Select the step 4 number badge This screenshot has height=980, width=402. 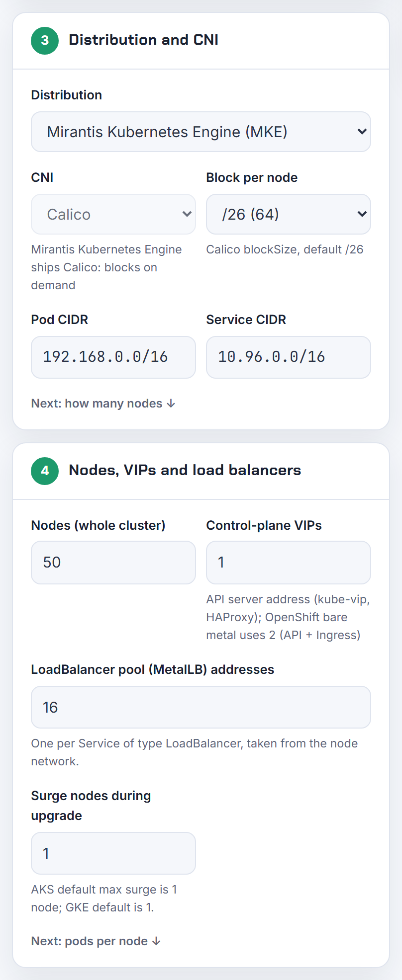click(x=45, y=471)
